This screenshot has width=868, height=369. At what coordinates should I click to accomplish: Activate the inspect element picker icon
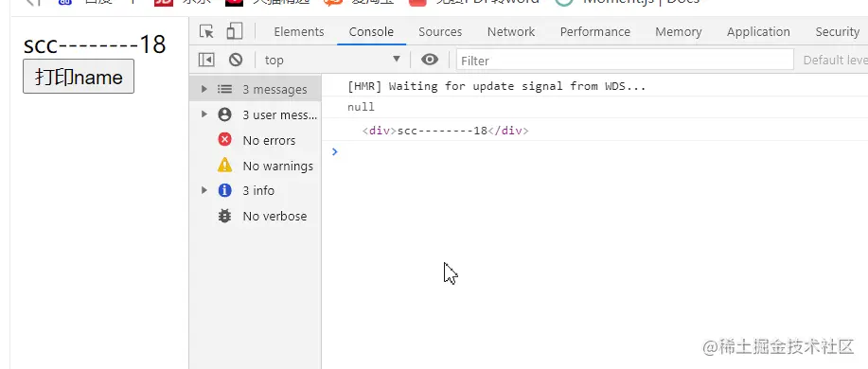[206, 31]
